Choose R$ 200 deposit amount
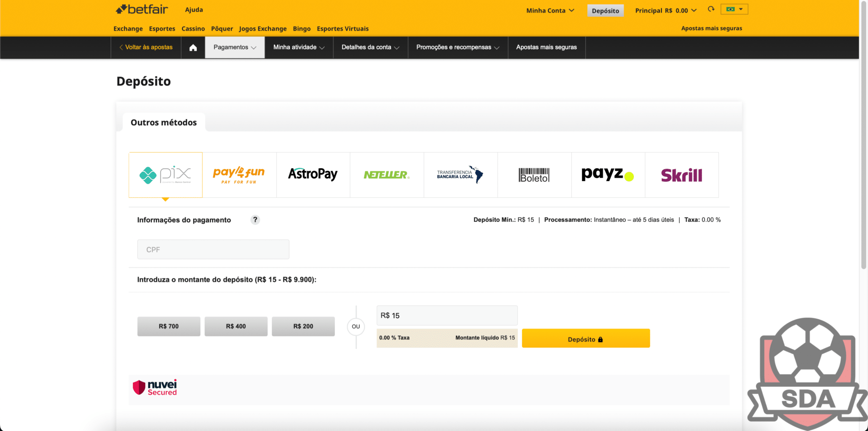 coord(303,326)
